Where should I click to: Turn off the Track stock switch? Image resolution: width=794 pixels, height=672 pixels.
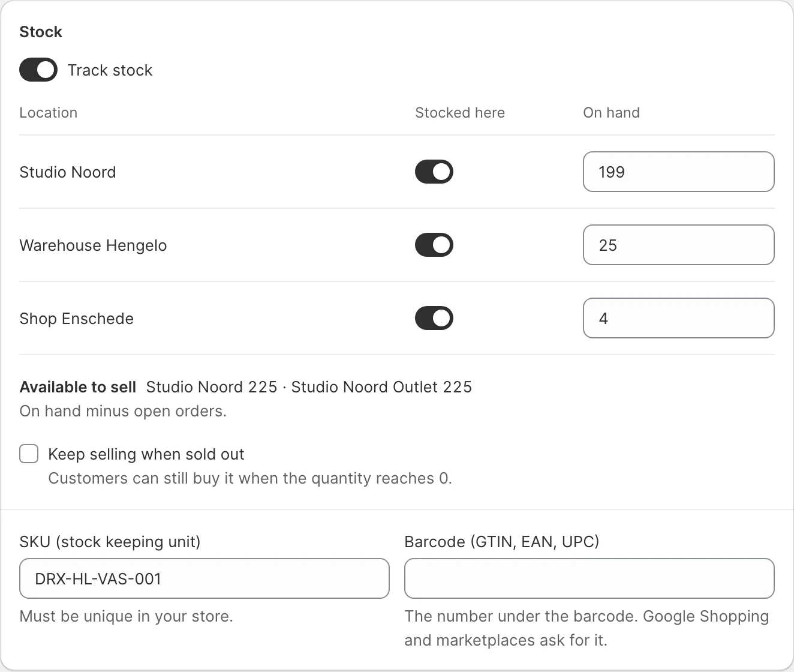(x=38, y=70)
